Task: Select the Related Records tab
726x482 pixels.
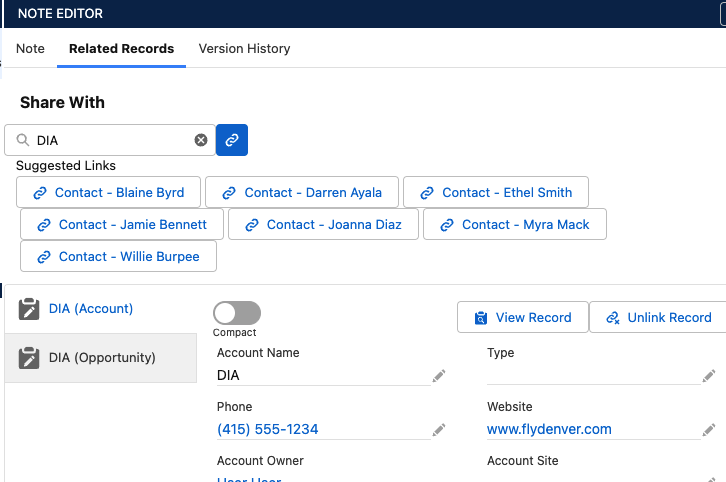Action: pyautogui.click(x=121, y=49)
